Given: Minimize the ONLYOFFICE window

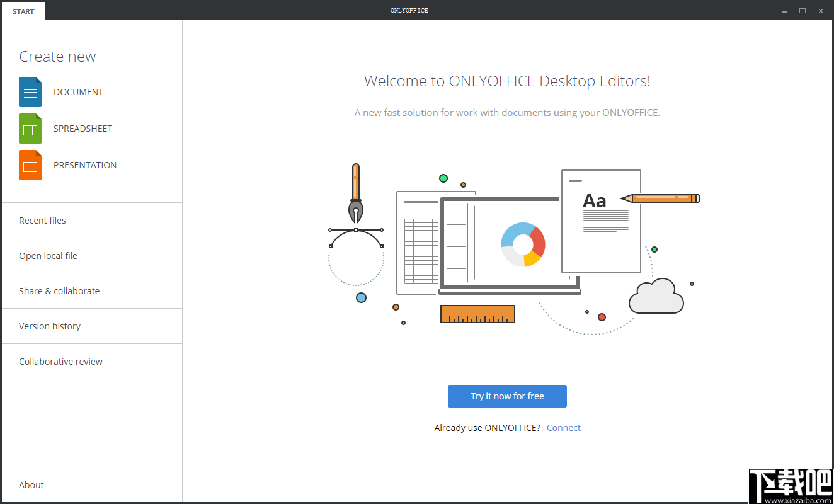Looking at the screenshot, I should click(783, 11).
